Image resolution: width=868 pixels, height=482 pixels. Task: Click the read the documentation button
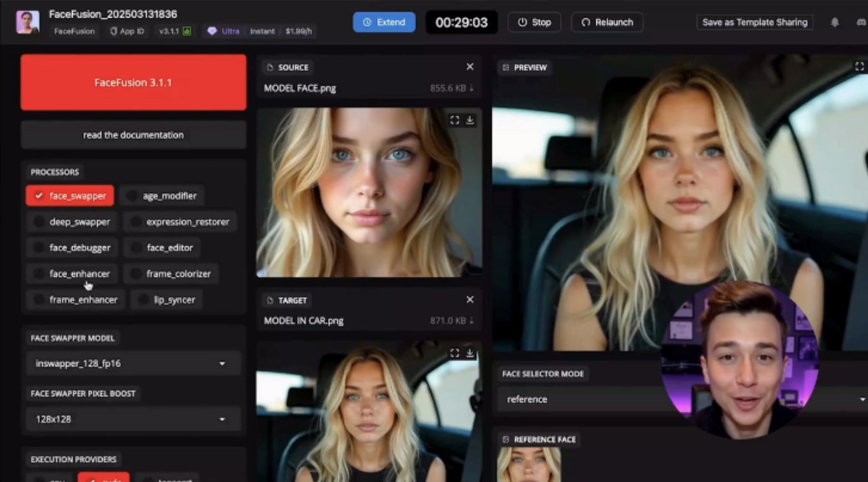pos(133,135)
